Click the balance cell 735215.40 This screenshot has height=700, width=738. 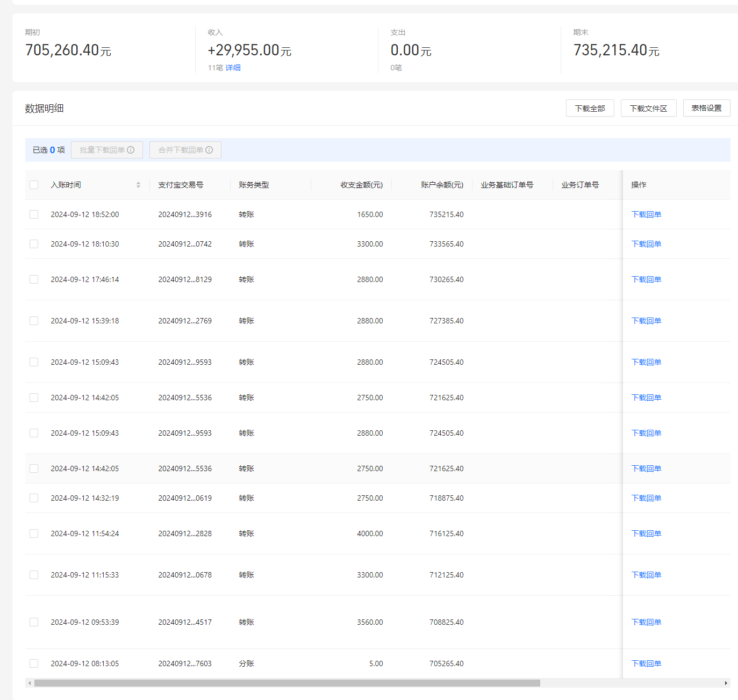coord(446,214)
